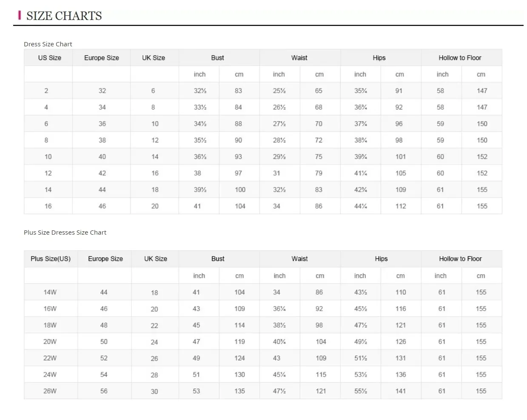Click Europe size 56 in plus chart
Screen dimensions: 527x420
point(104,391)
